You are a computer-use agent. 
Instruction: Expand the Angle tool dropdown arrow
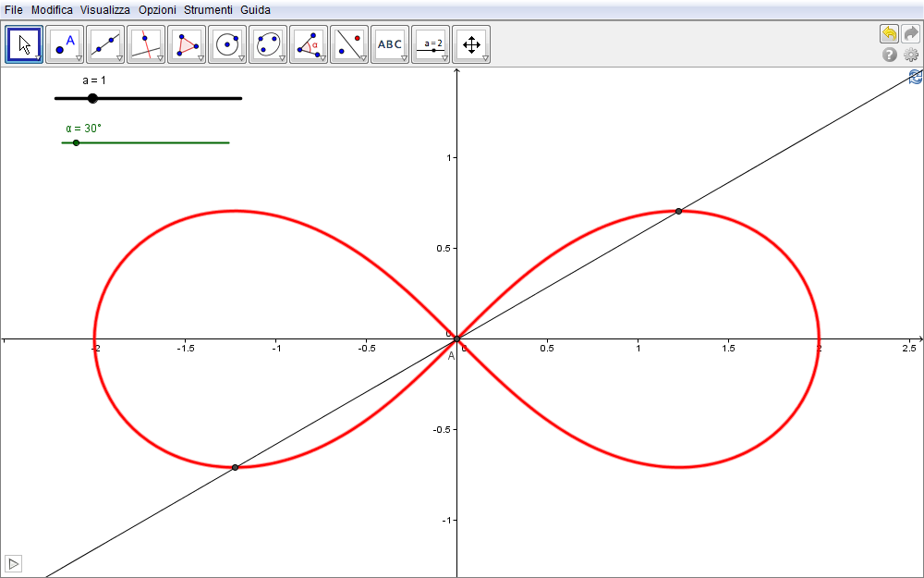(322, 58)
